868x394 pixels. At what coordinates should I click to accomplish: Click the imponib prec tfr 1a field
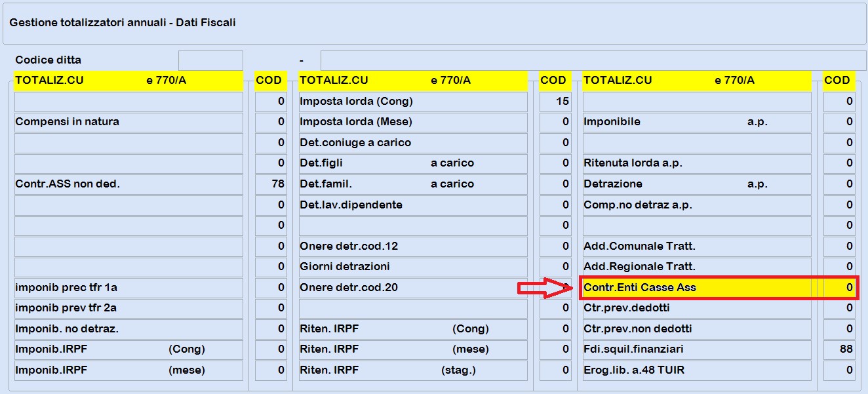[128, 288]
